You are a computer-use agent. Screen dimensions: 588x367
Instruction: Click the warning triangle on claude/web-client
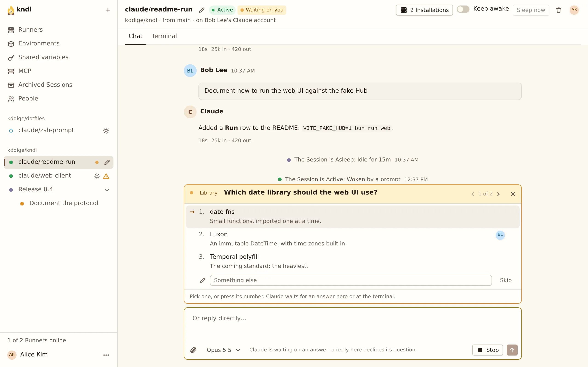click(x=106, y=176)
